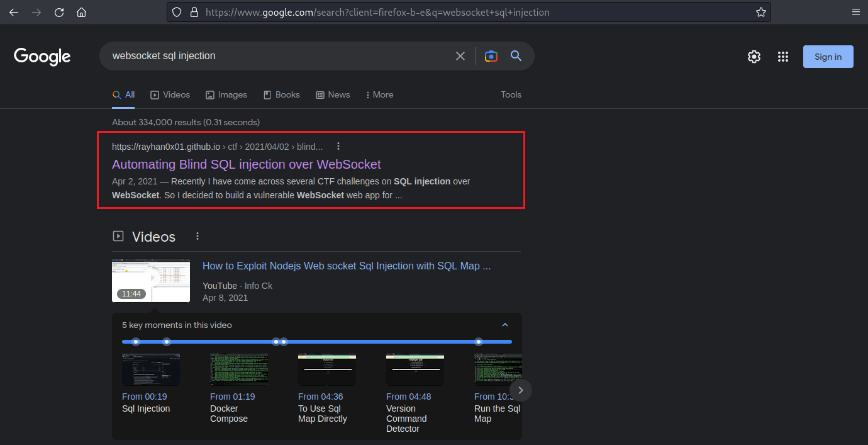Jump to Docker Compose moment 01:19
868x445 pixels.
click(229, 414)
